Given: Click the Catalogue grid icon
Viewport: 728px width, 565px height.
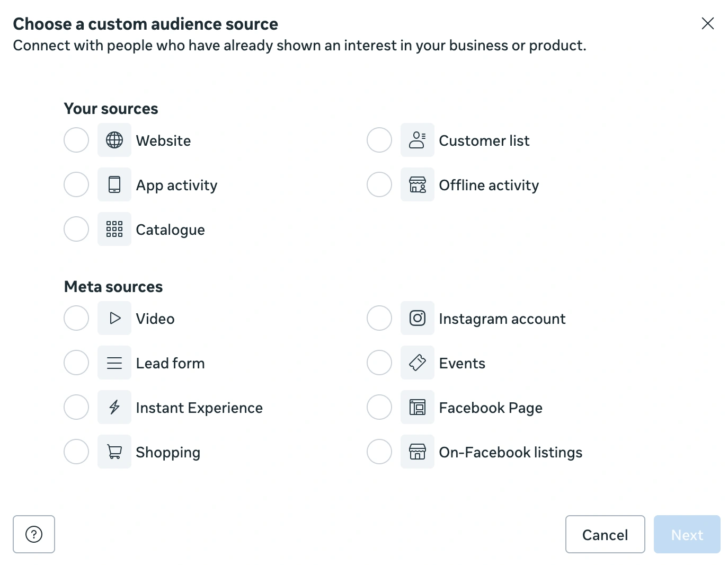Looking at the screenshot, I should (x=114, y=229).
